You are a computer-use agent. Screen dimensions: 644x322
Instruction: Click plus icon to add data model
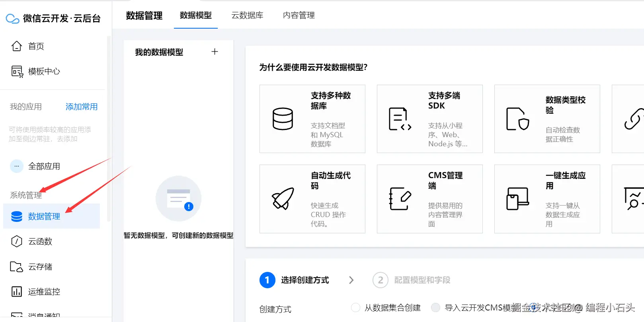tap(215, 52)
